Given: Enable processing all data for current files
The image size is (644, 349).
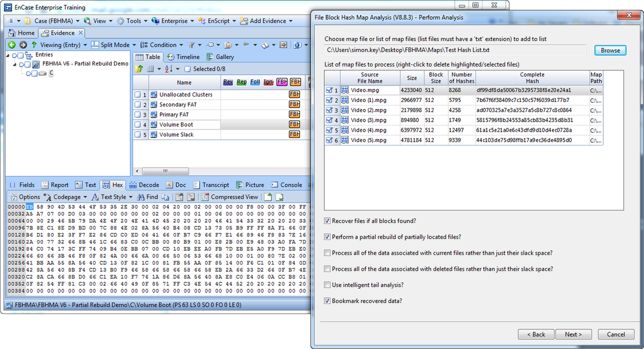Looking at the screenshot, I should tap(327, 253).
